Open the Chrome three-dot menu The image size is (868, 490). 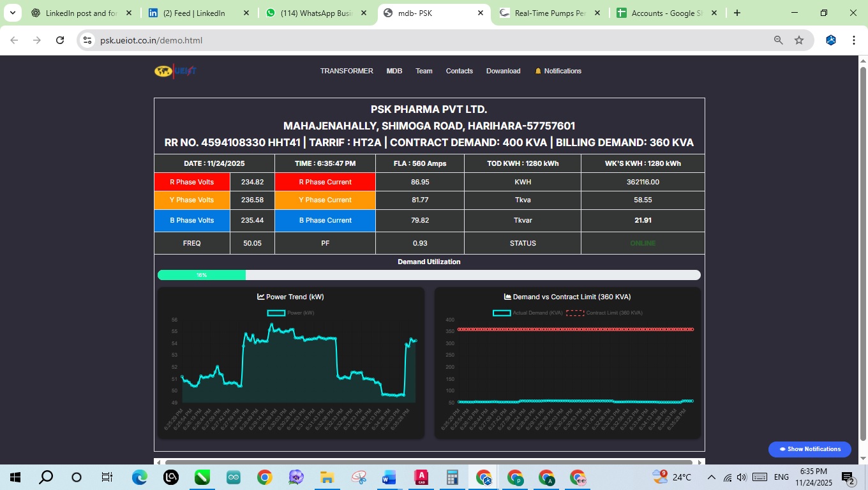point(854,40)
